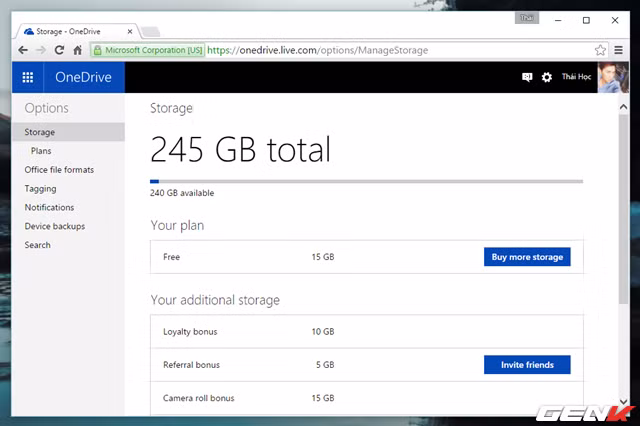Select Storage in Options sidebar
This screenshot has width=640, height=426.
(68, 132)
